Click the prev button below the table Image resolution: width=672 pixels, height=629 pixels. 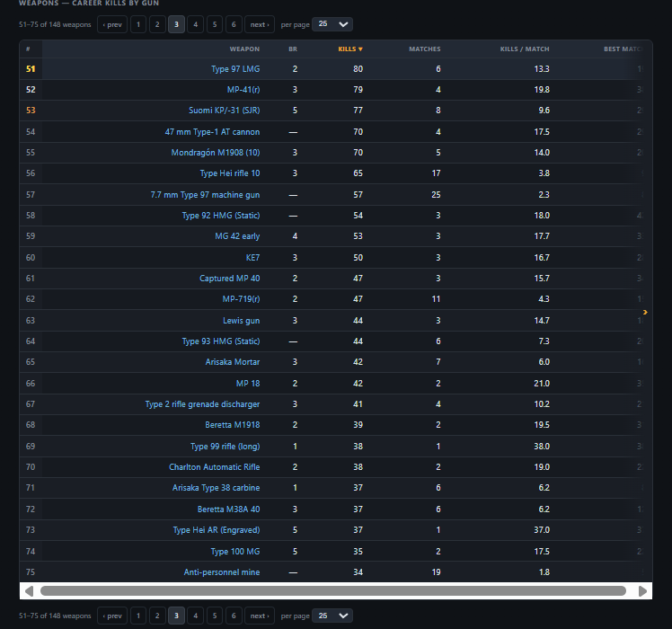[112, 616]
